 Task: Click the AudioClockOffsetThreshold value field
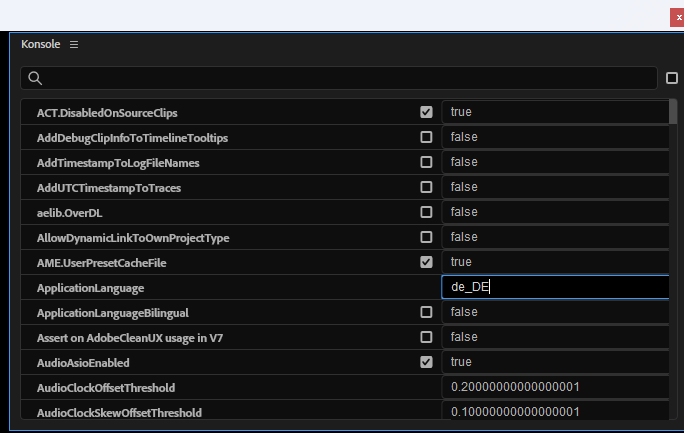coord(555,387)
